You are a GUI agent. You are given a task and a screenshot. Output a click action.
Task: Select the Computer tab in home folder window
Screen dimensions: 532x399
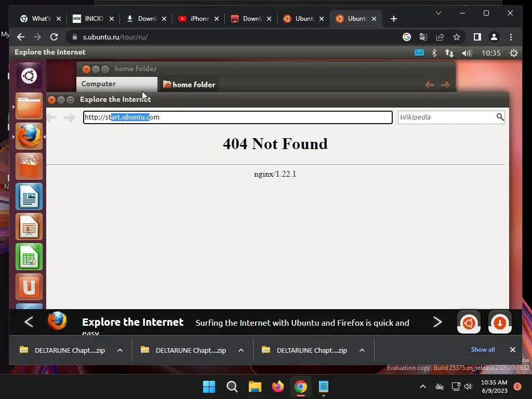point(117,84)
